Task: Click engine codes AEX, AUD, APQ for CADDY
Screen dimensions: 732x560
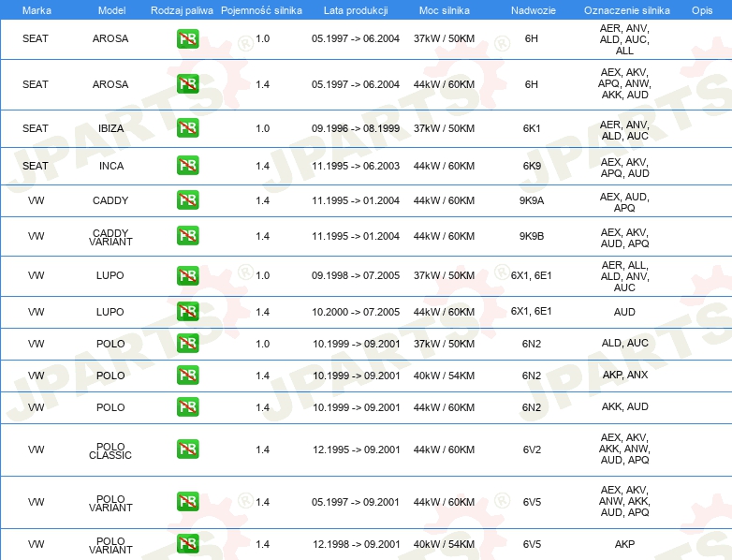Action: tap(624, 202)
